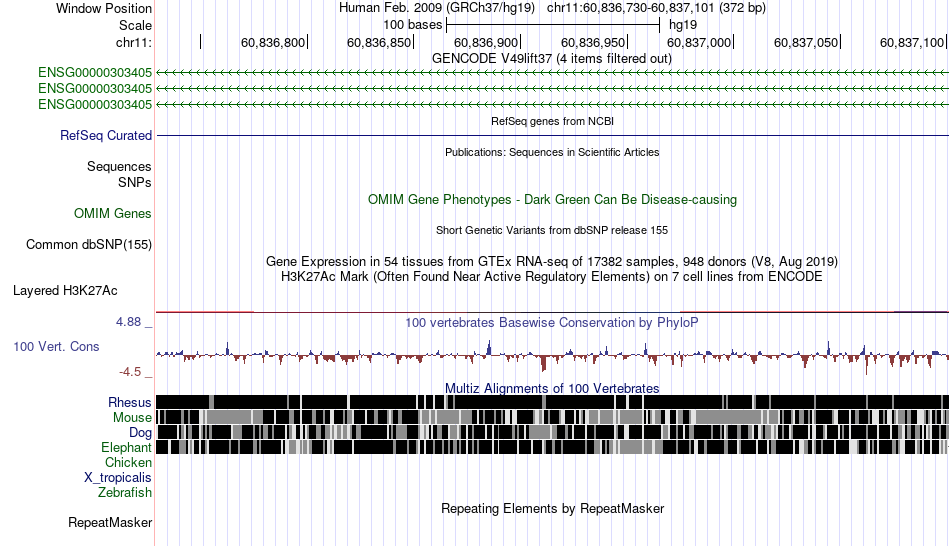This screenshot has height=546, width=950.
Task: Select the Dog alignment row label
Action: (140, 433)
